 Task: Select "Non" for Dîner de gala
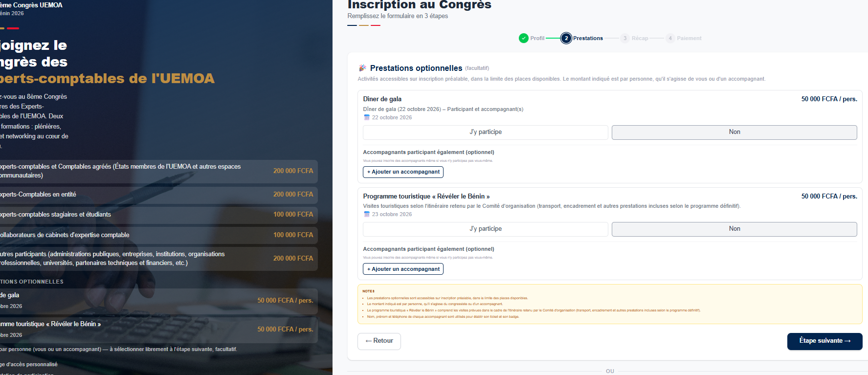(x=734, y=132)
